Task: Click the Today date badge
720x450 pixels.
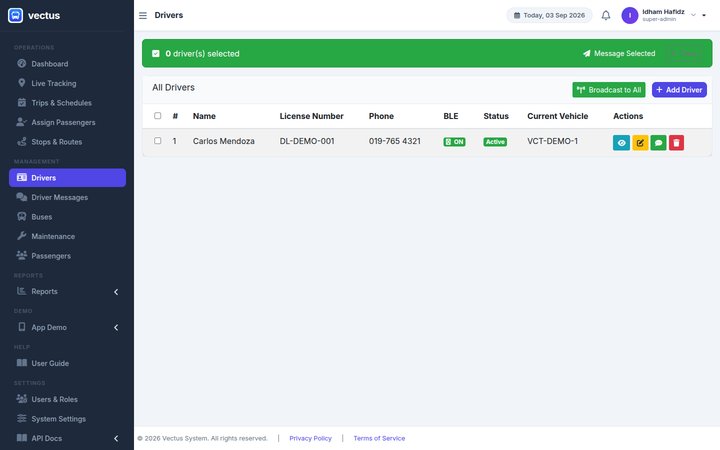Action: [549, 15]
